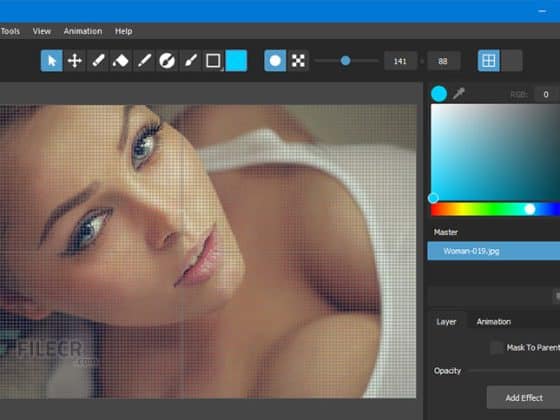The image size is (560, 420).
Task: Open the Tools menu
Action: 10,31
